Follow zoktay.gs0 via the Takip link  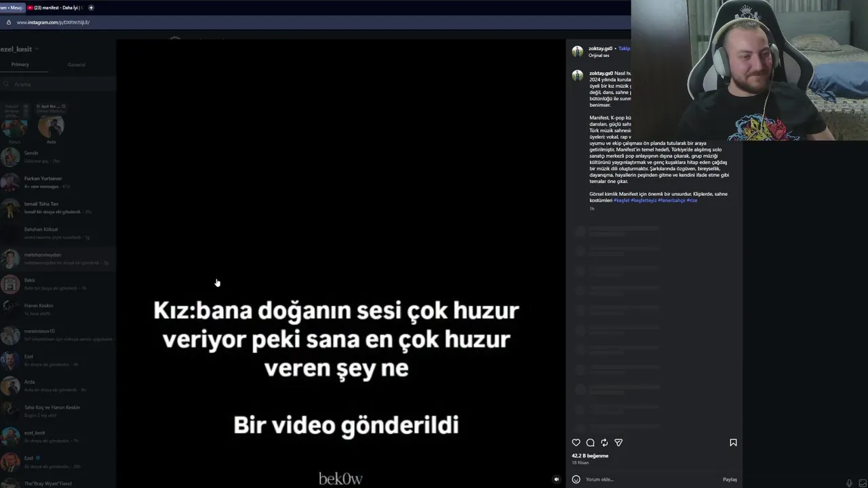(624, 49)
